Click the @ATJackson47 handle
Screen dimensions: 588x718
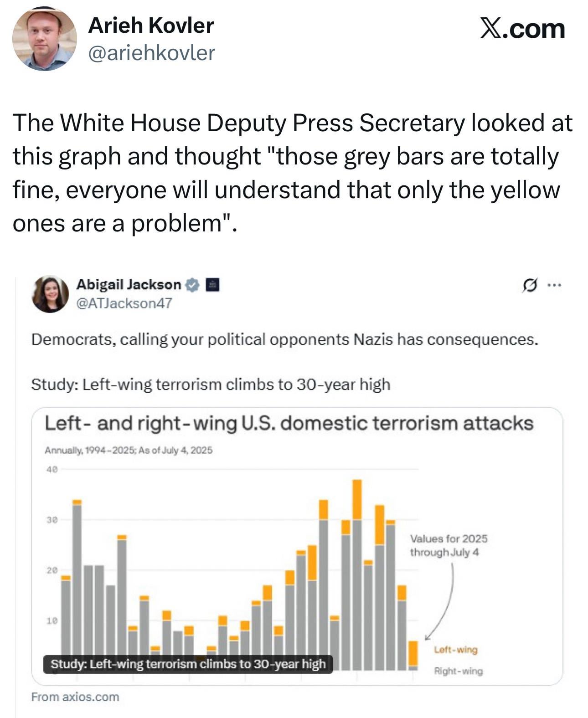click(x=124, y=303)
